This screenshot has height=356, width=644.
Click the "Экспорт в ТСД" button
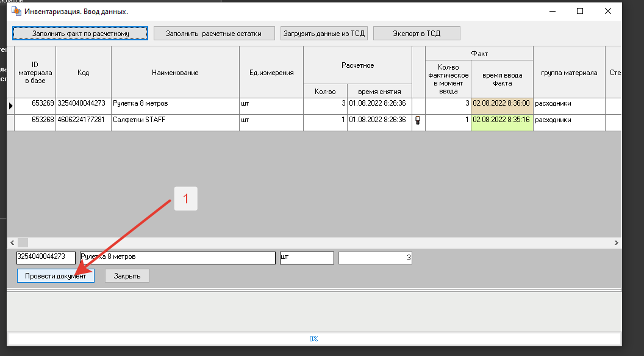(417, 34)
